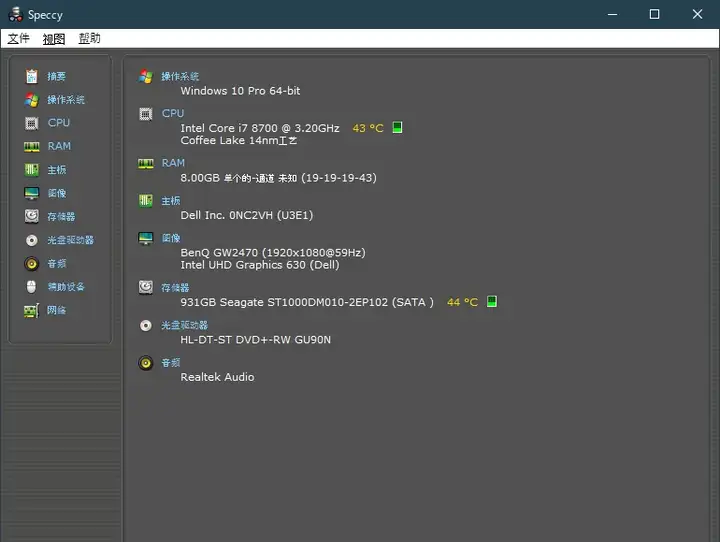The width and height of the screenshot is (720, 542).
Task: Click the 主板 icon in summary panel
Action: [x=146, y=201]
